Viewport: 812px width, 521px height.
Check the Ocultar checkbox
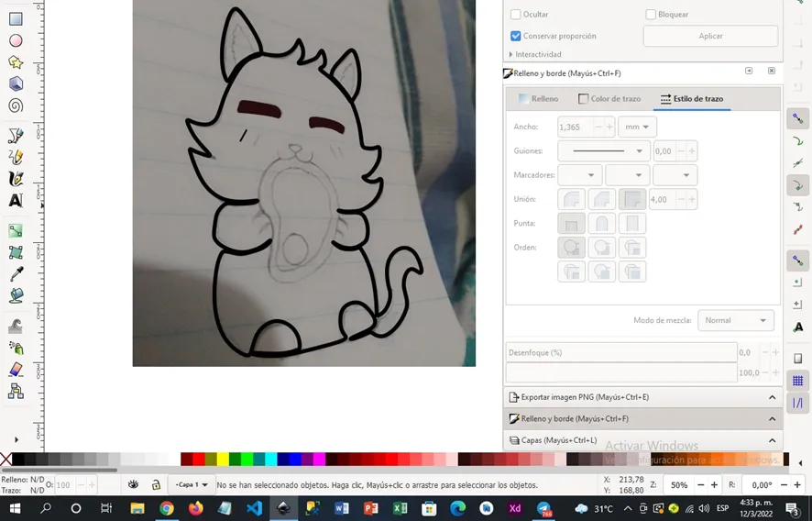[516, 15]
